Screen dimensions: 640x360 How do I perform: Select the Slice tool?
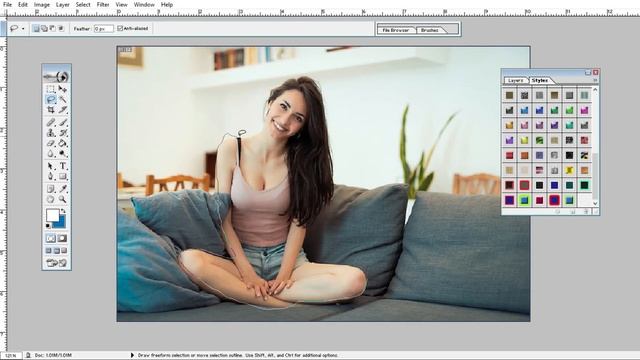(62, 110)
